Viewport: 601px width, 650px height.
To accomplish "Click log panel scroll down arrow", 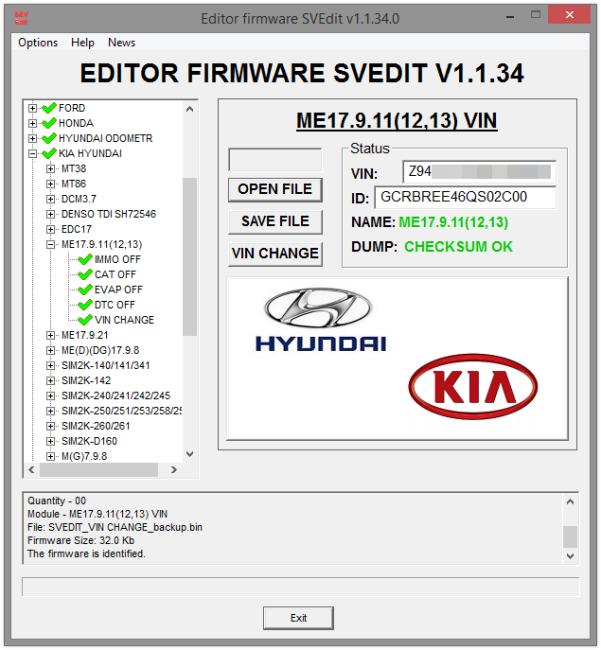I will point(570,556).
